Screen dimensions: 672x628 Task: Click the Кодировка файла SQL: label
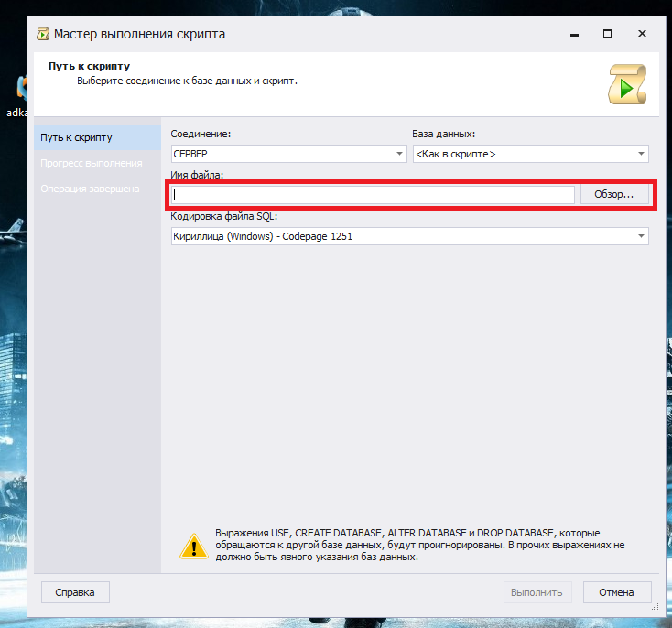223,216
